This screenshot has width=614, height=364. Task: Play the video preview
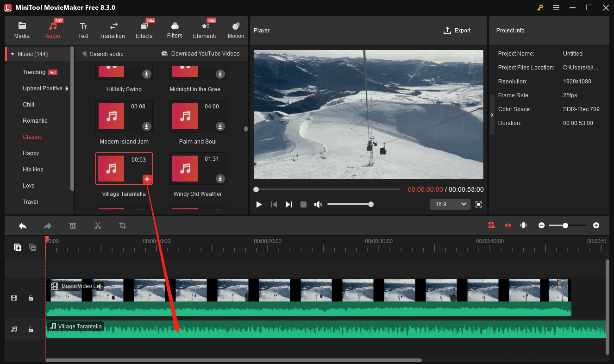point(259,204)
